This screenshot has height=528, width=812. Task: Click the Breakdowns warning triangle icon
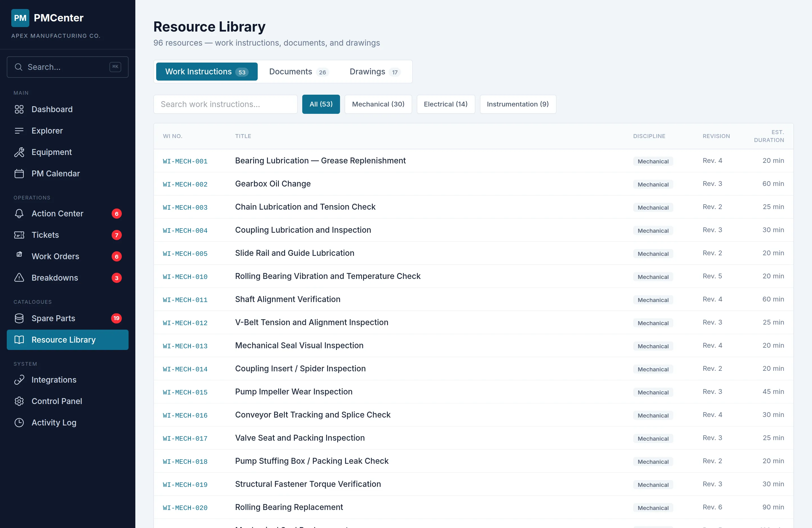19,278
